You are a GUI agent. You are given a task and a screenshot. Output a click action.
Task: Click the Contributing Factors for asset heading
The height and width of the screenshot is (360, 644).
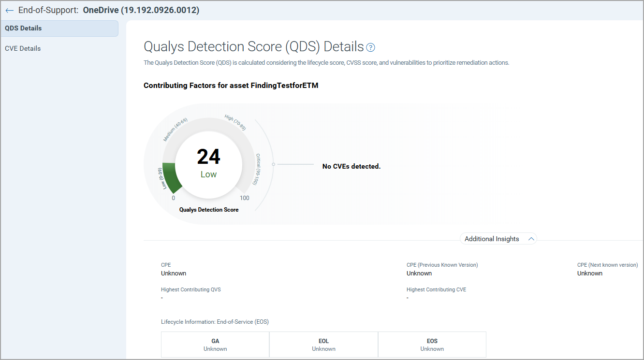point(231,86)
